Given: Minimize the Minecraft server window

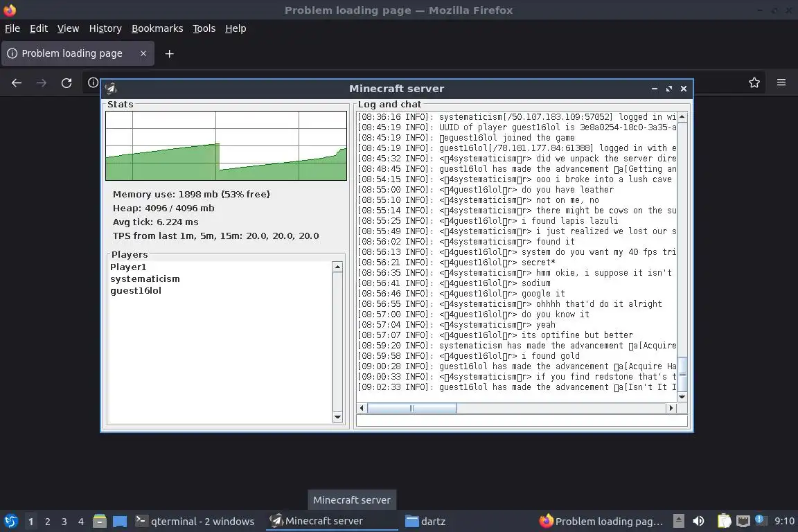Looking at the screenshot, I should (x=655, y=89).
